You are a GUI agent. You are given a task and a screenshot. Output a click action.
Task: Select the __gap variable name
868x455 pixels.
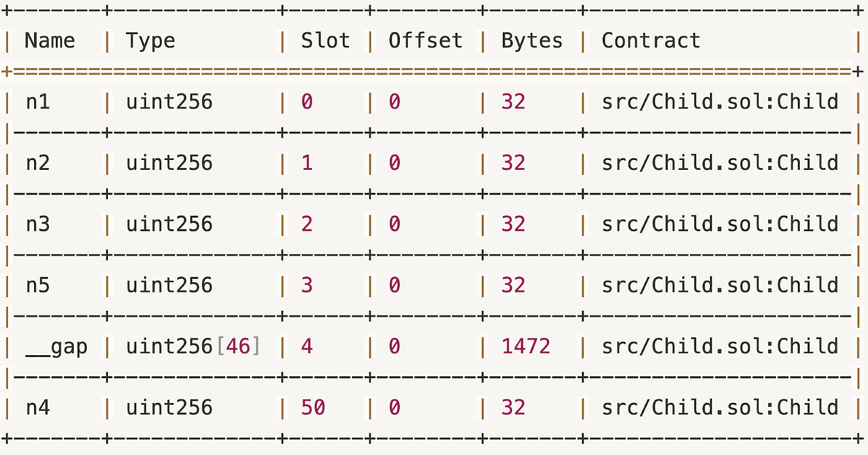coord(56,347)
